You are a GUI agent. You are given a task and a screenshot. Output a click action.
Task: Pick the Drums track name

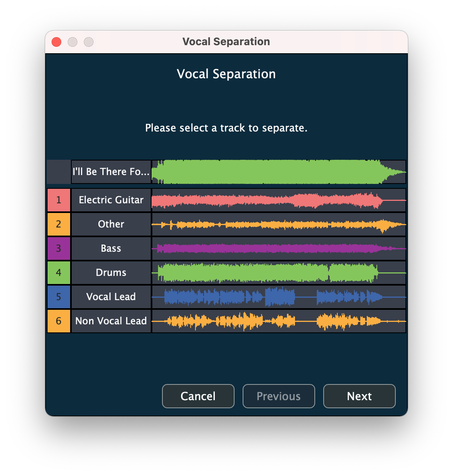click(111, 273)
